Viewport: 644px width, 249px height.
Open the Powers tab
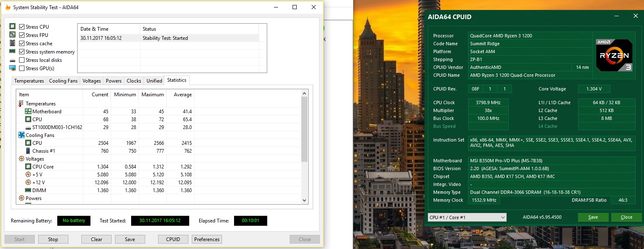click(x=114, y=81)
